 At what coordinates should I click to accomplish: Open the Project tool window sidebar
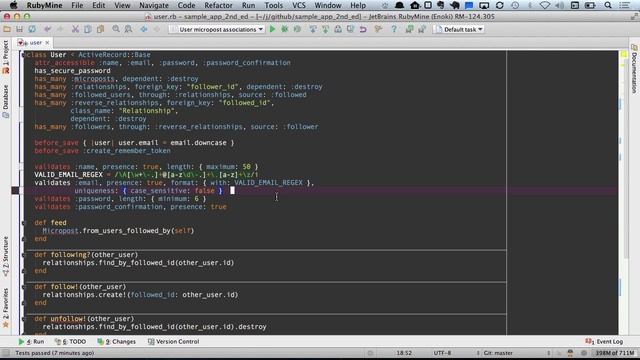(5, 57)
